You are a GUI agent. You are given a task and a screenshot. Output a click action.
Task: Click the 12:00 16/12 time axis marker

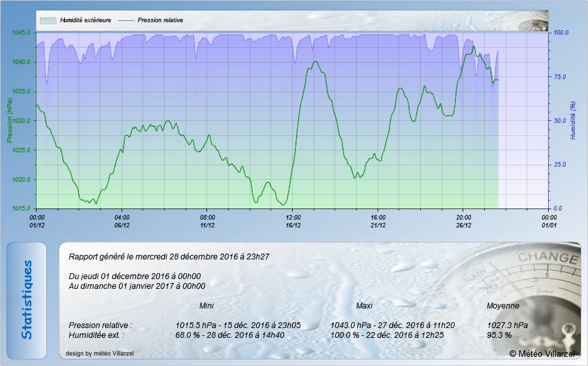click(293, 221)
